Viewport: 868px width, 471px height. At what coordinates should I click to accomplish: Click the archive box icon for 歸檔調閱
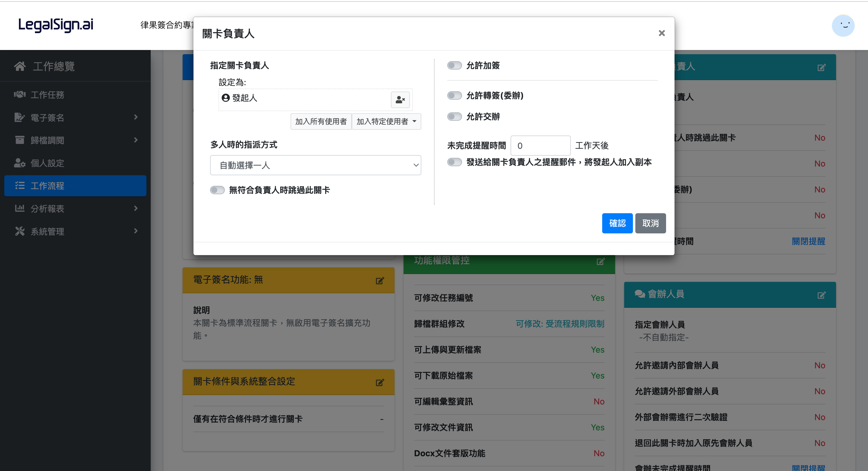pyautogui.click(x=20, y=140)
